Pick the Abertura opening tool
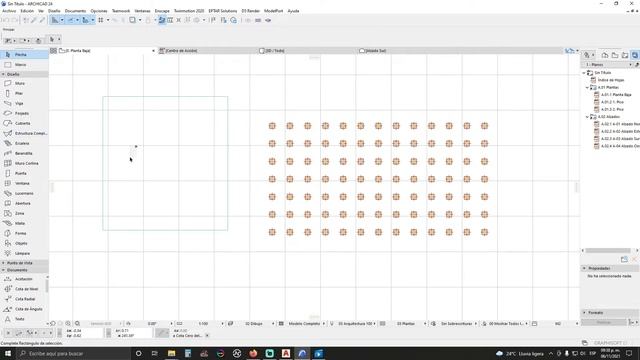This screenshot has width=640, height=360. point(24,203)
